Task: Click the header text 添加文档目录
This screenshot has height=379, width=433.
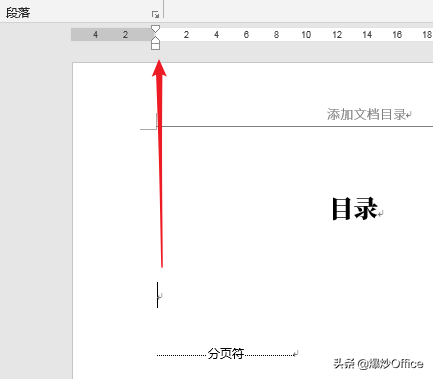Action: (366, 114)
